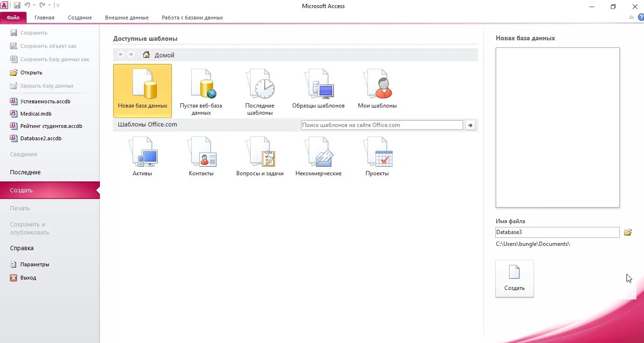Viewport: 644px width, 343px height.
Task: Select the Новая база данных template icon
Action: pos(143,90)
